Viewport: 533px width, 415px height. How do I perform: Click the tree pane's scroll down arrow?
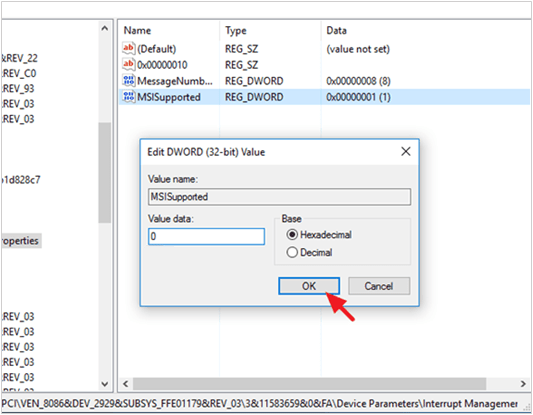tap(105, 384)
